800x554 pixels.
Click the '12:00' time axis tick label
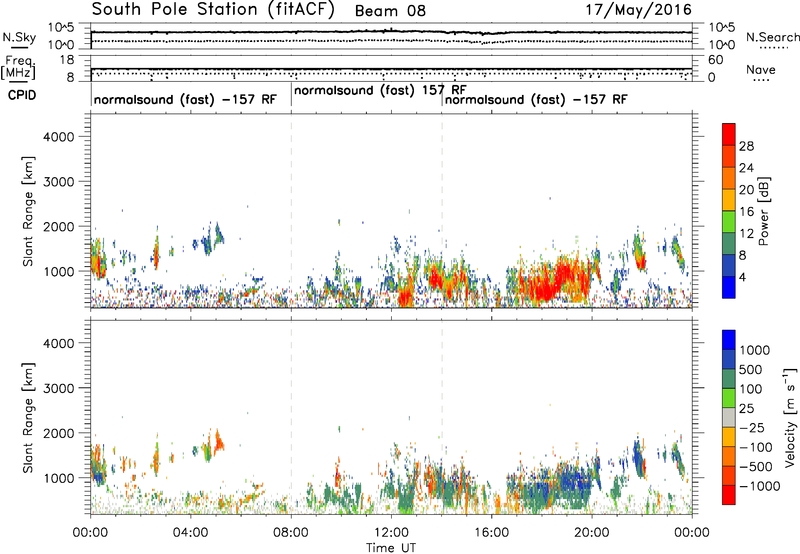391,533
